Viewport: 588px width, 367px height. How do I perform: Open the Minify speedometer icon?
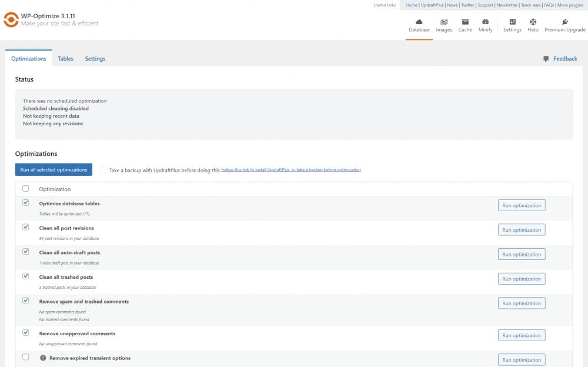pyautogui.click(x=485, y=22)
